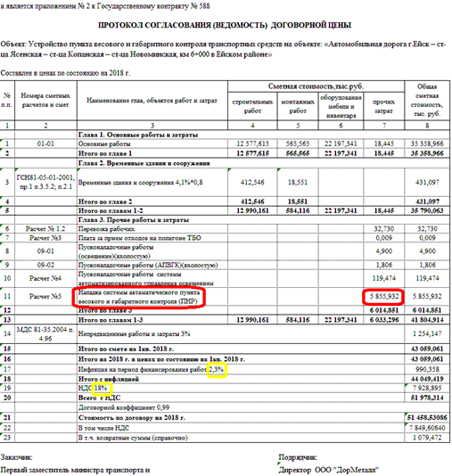Screen dimensions: 452x476
Task: Click 'Глава 2. Временные здания и сооружения' heading
Action: [144, 163]
